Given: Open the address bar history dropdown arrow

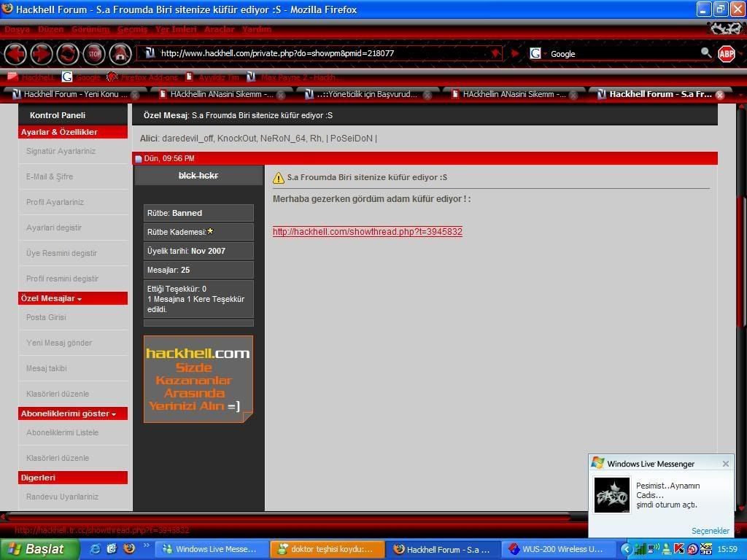Looking at the screenshot, I should [x=495, y=53].
